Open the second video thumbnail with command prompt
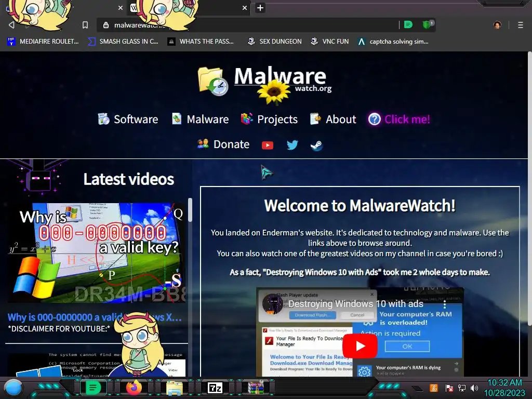 click(x=97, y=365)
